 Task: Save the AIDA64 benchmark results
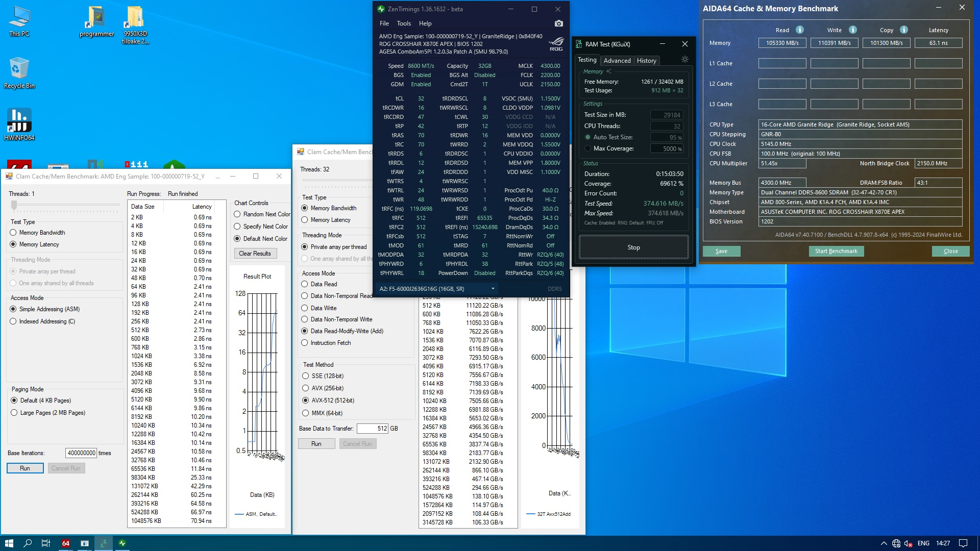[x=721, y=251]
